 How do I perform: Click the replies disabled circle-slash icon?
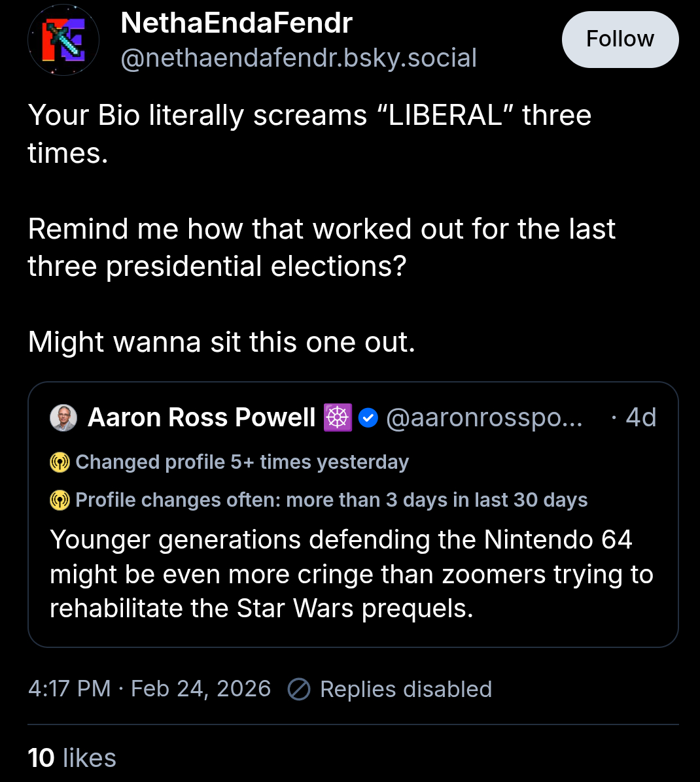299,689
